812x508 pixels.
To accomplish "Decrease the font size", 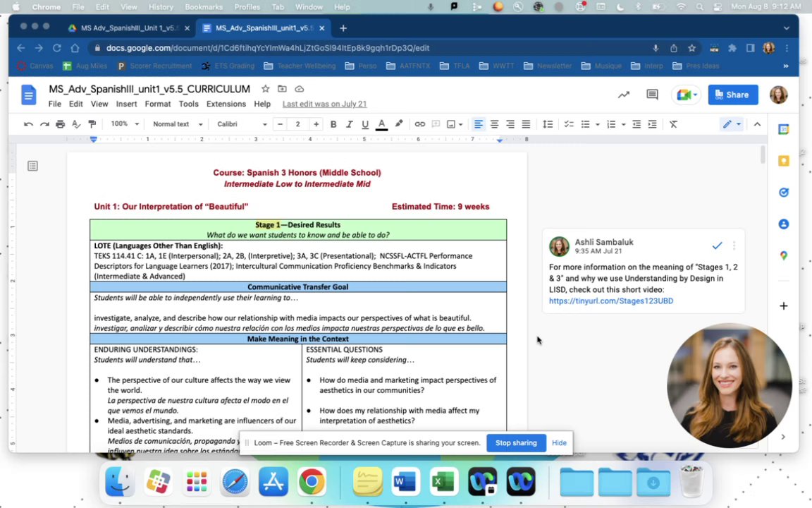I will click(280, 124).
